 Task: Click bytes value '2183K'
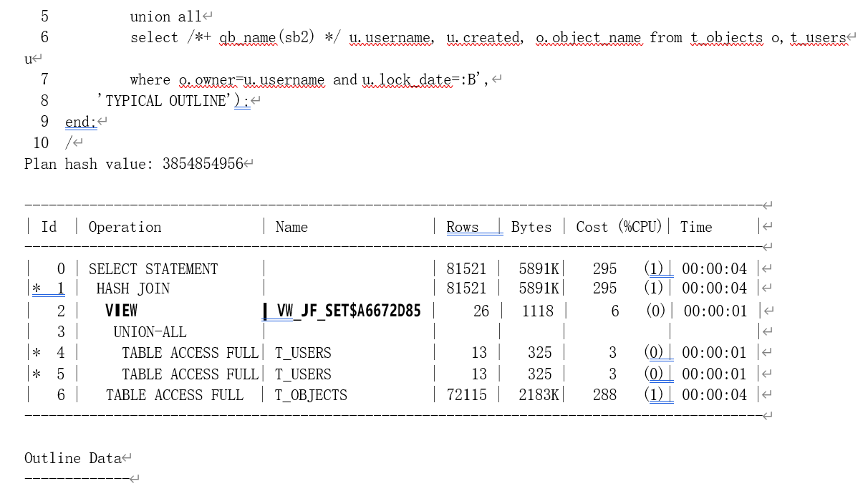(x=539, y=395)
